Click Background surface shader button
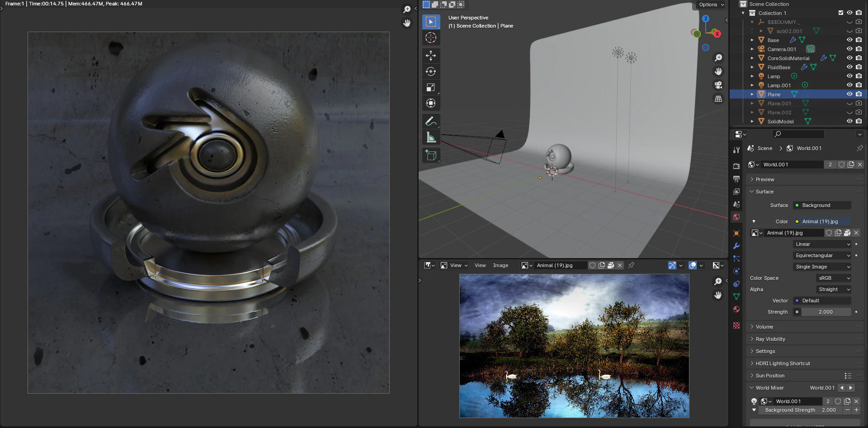This screenshot has height=428, width=868. pyautogui.click(x=822, y=205)
